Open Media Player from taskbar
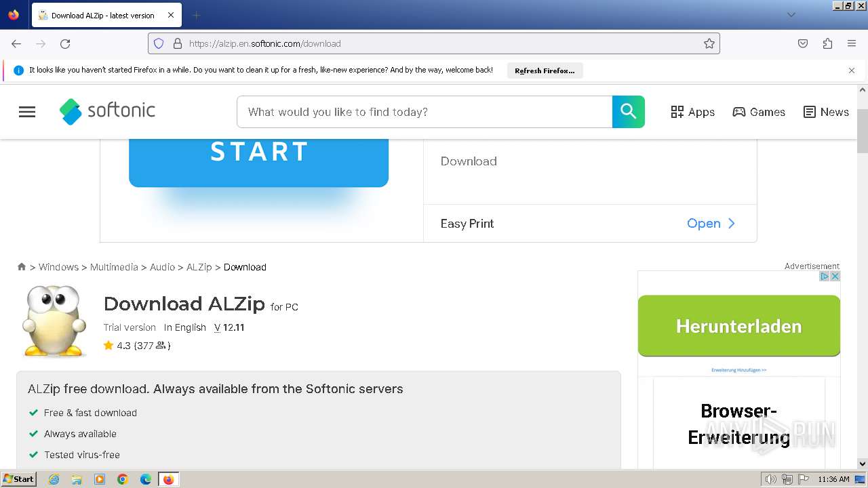868x488 pixels. (100, 479)
